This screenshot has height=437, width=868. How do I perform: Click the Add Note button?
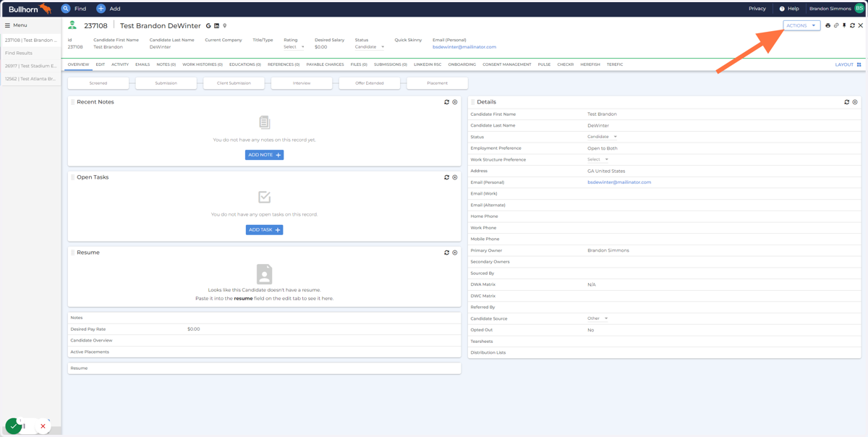tap(264, 155)
